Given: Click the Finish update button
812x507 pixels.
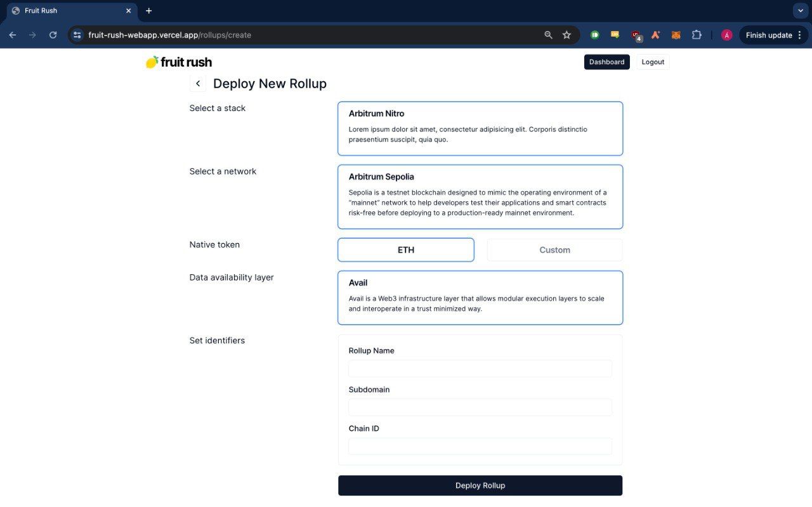Looking at the screenshot, I should click(774, 35).
